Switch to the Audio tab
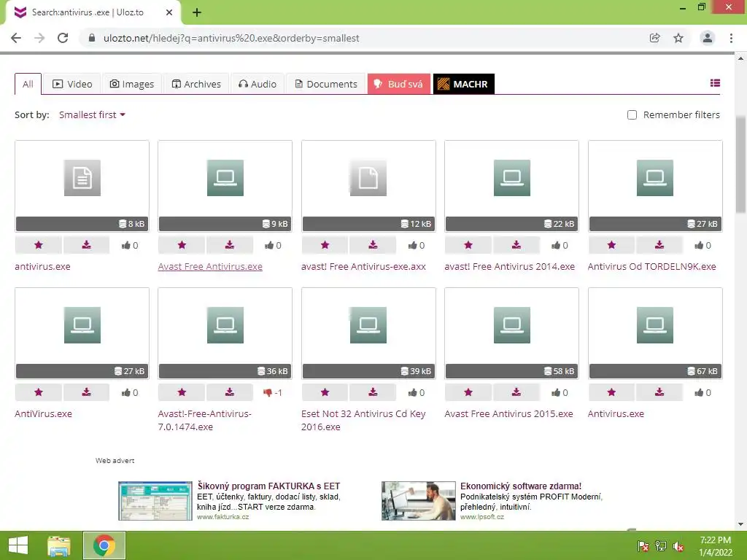The width and height of the screenshot is (747, 560). click(258, 84)
